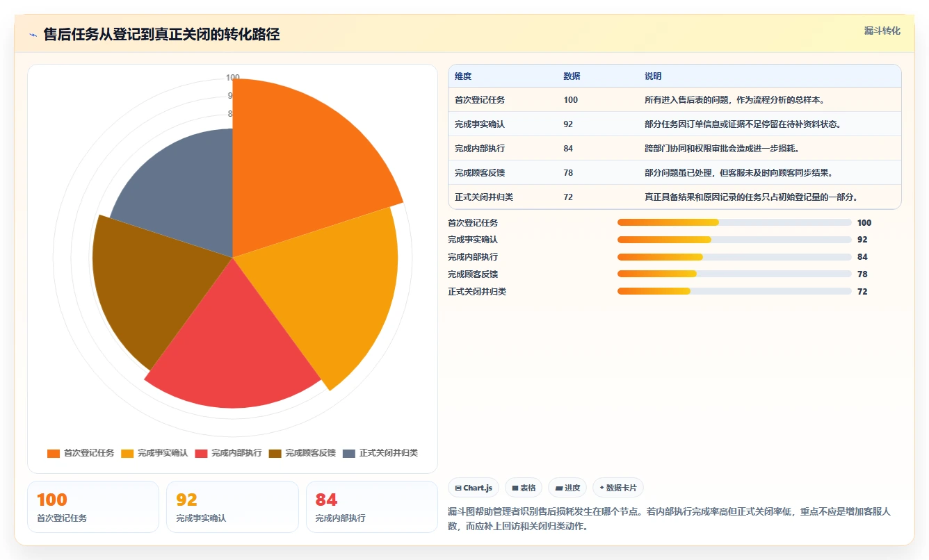Click the 首次登记任务 progress bar
This screenshot has width=929, height=560.
(734, 222)
